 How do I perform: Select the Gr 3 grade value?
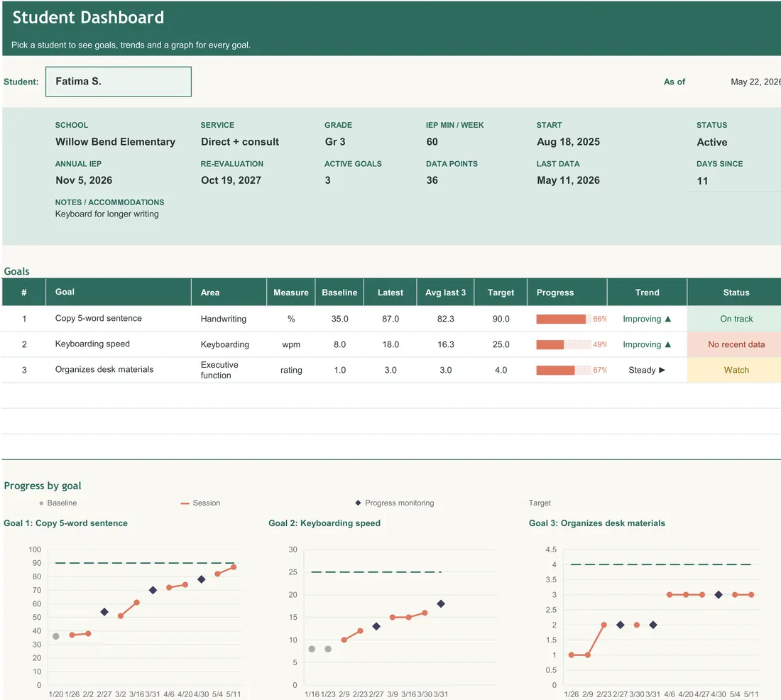pyautogui.click(x=334, y=142)
